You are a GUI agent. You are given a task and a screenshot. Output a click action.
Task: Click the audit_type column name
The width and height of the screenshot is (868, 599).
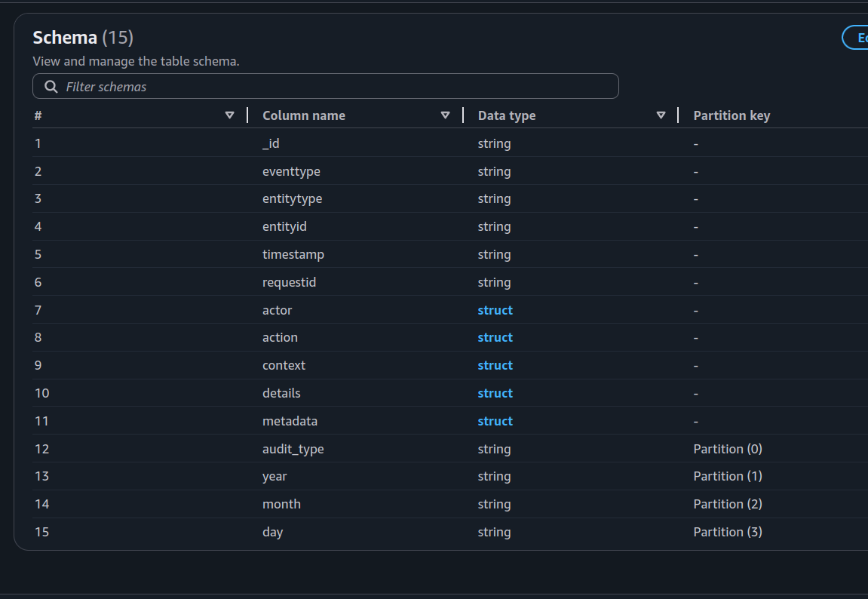click(293, 449)
